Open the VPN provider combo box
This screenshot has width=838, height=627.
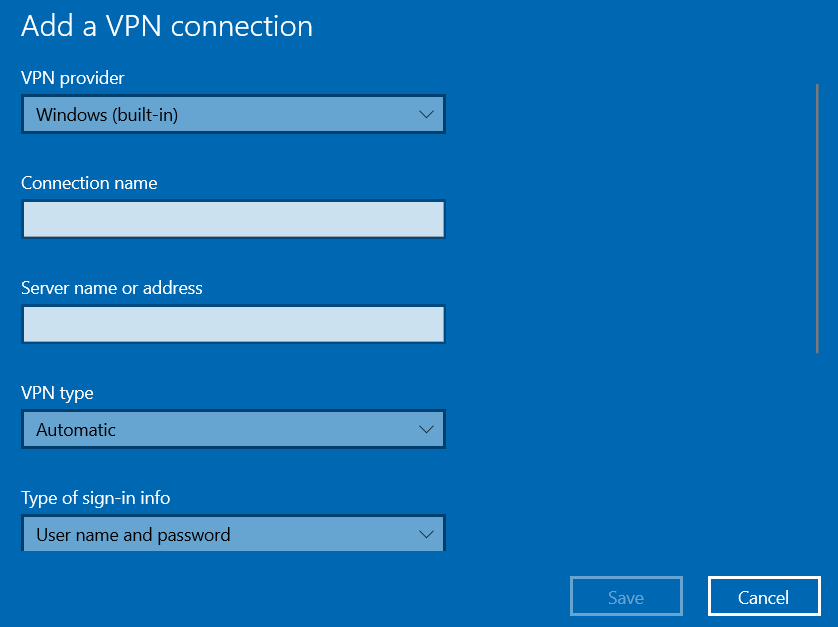point(234,114)
